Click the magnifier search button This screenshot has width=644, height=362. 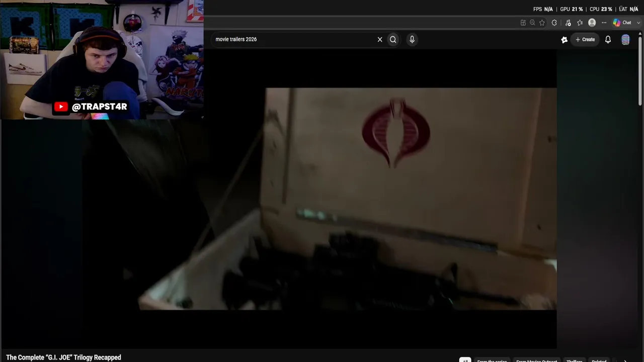click(393, 39)
